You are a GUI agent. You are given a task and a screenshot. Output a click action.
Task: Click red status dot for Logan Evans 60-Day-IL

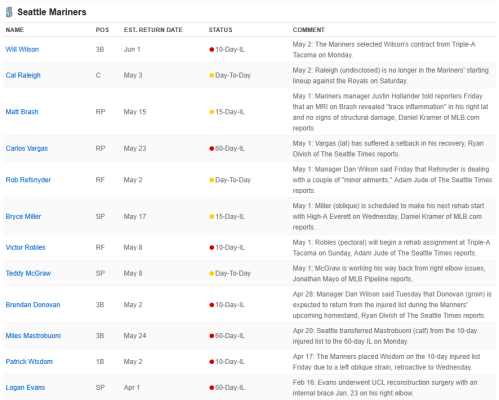click(211, 388)
